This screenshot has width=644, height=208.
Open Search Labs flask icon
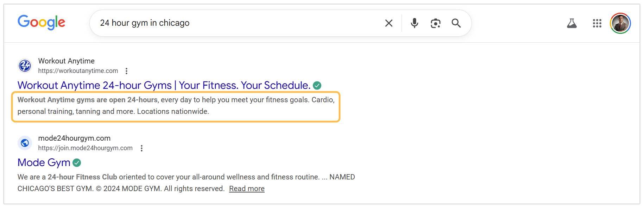tap(572, 24)
